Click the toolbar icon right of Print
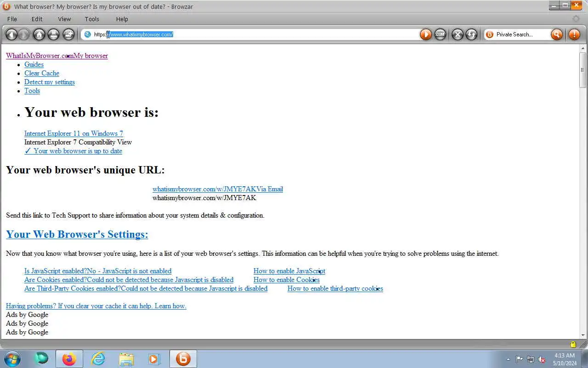The width and height of the screenshot is (588, 368). coord(68,34)
